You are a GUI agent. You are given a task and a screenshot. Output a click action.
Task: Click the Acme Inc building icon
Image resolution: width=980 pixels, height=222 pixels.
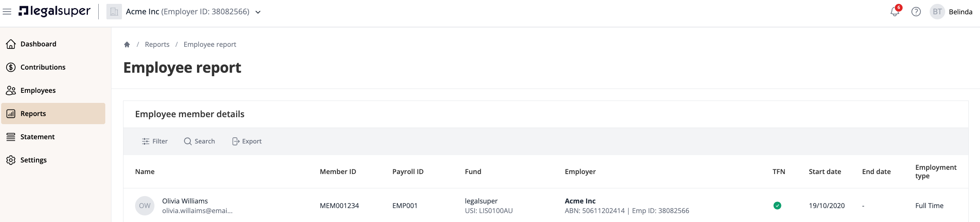click(114, 12)
